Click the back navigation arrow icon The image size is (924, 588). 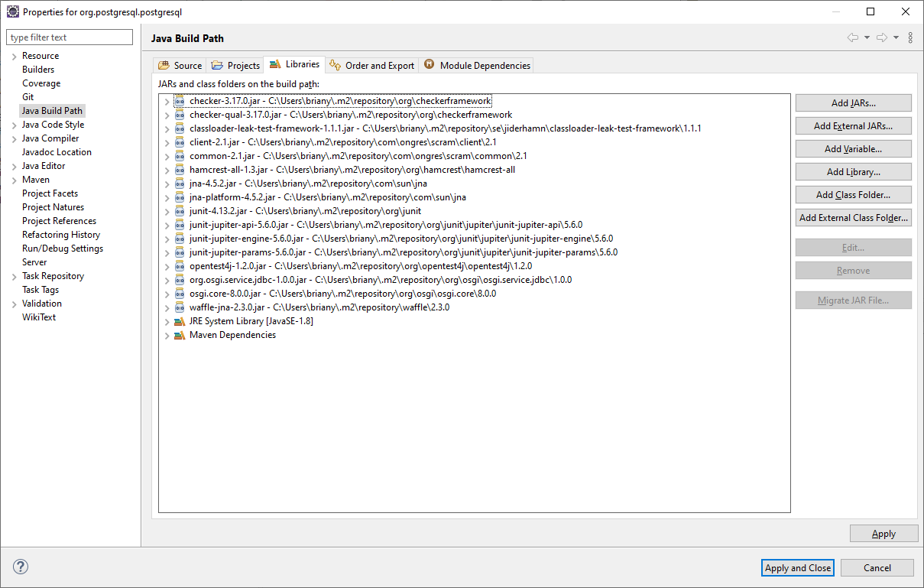[853, 37]
